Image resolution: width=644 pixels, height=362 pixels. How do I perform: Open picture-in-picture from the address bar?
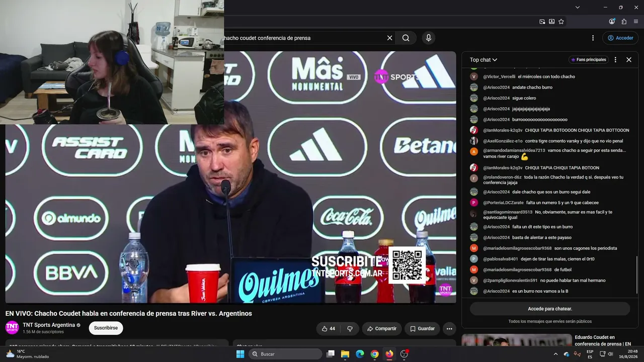[x=542, y=22]
